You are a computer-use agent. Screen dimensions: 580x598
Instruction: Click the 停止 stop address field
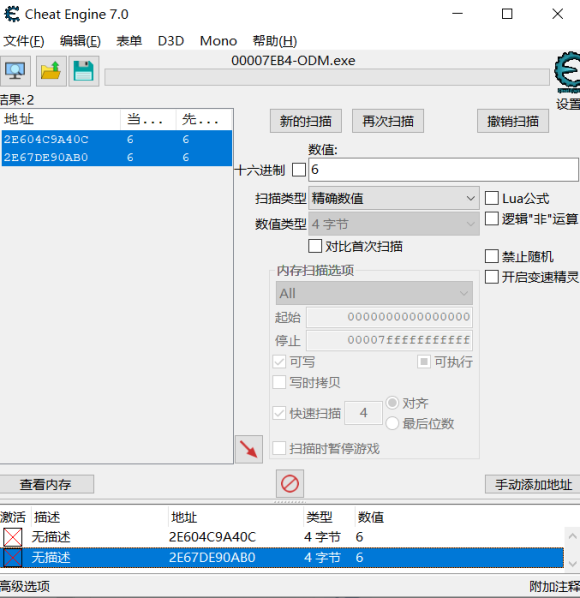coord(389,340)
